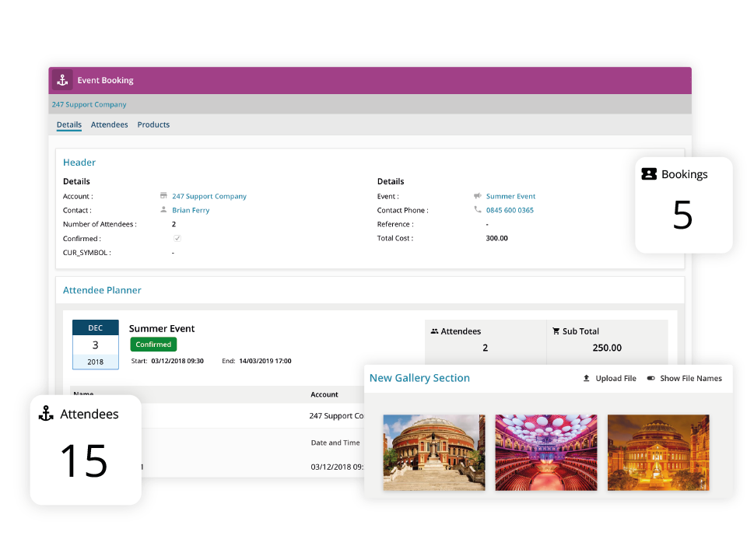Viewport: 747px width, 560px height.
Task: Click the Date and Time label in table
Action: [335, 443]
